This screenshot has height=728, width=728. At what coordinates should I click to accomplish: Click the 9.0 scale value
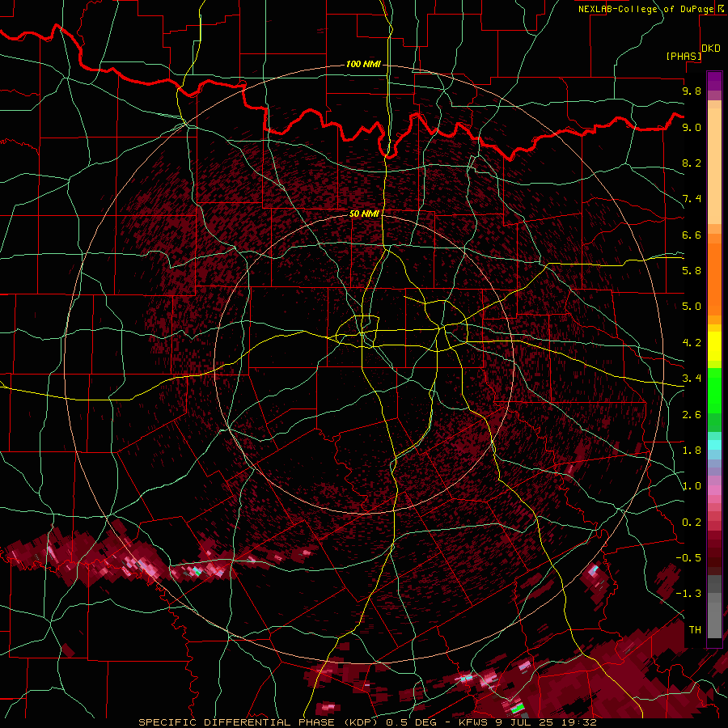coord(692,127)
